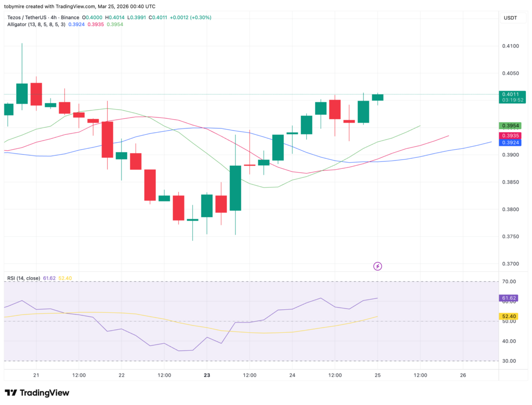532x405 pixels.
Task: Select the green 0.3954 Alligator price tag
Action: coord(512,126)
